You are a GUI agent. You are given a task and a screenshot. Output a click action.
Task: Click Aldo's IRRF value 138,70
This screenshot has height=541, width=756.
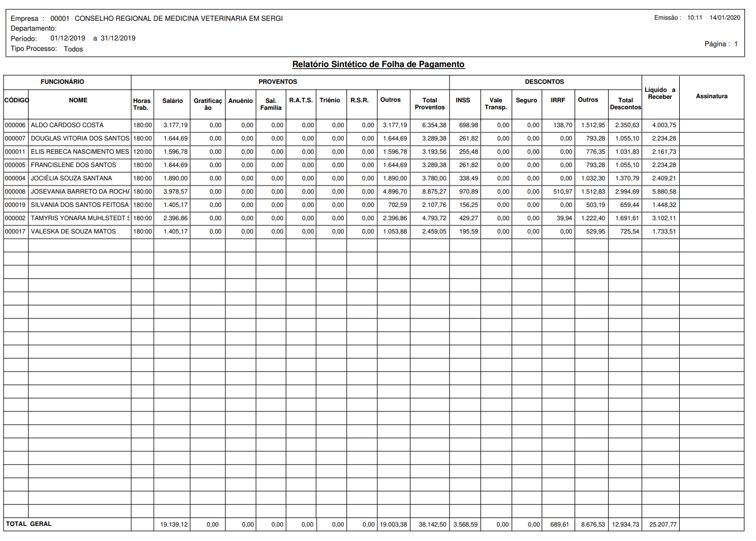click(x=562, y=125)
